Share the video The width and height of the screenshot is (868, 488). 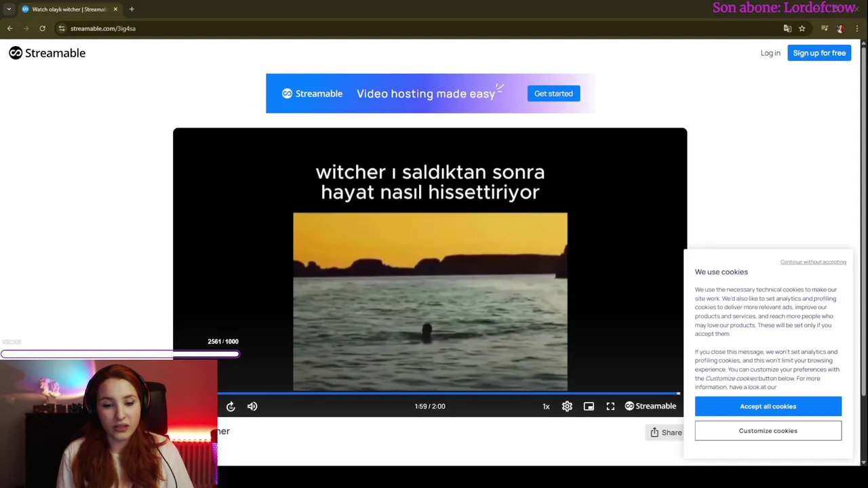[x=665, y=432]
